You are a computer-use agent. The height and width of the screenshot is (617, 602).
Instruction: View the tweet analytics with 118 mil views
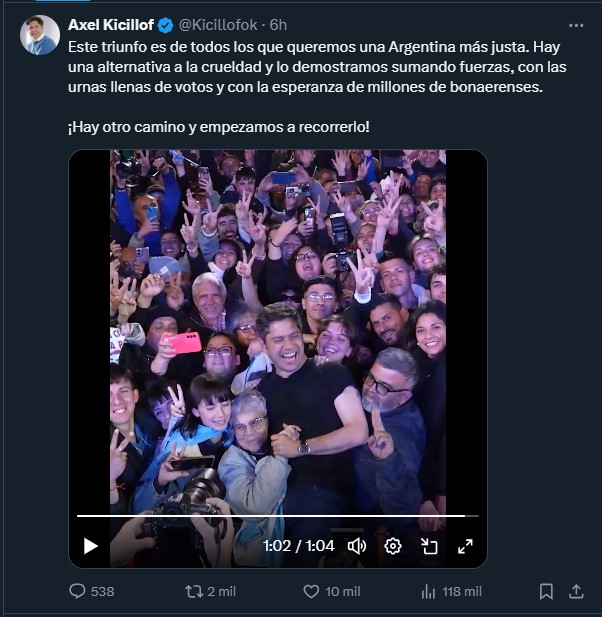point(428,591)
